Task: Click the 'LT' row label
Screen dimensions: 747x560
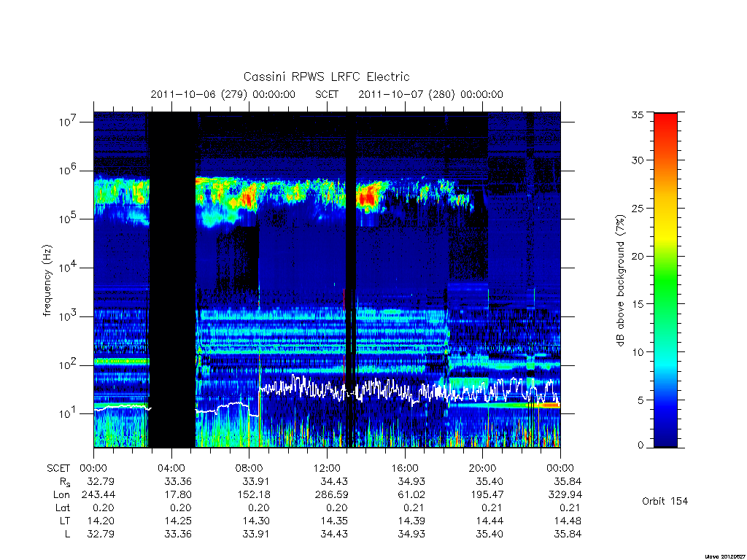Action: pyautogui.click(x=65, y=521)
